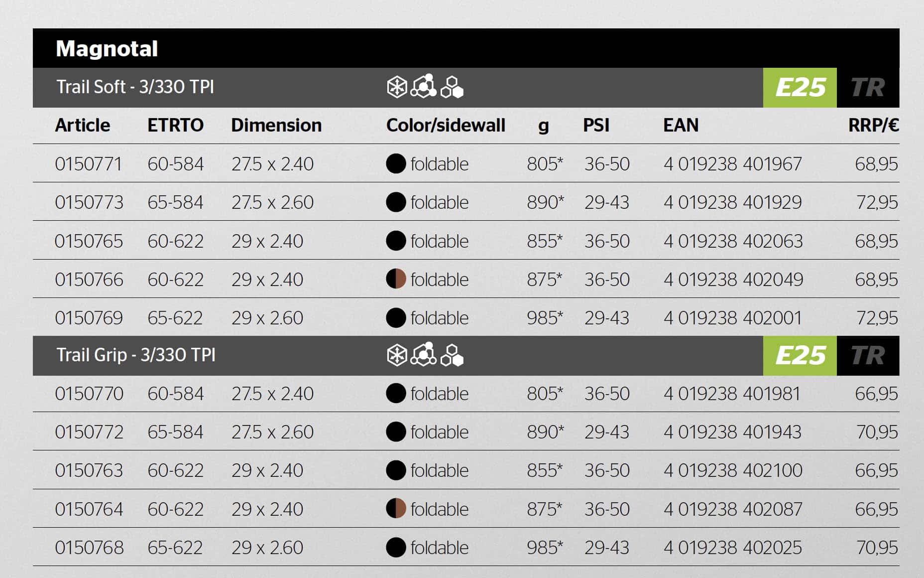Click the honeycomb cluster icon in Trail Soft header
The image size is (924, 578).
click(x=452, y=88)
